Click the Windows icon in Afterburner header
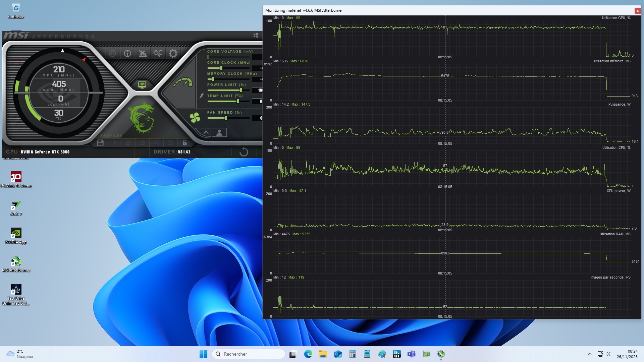The height and width of the screenshot is (362, 644). [256, 35]
